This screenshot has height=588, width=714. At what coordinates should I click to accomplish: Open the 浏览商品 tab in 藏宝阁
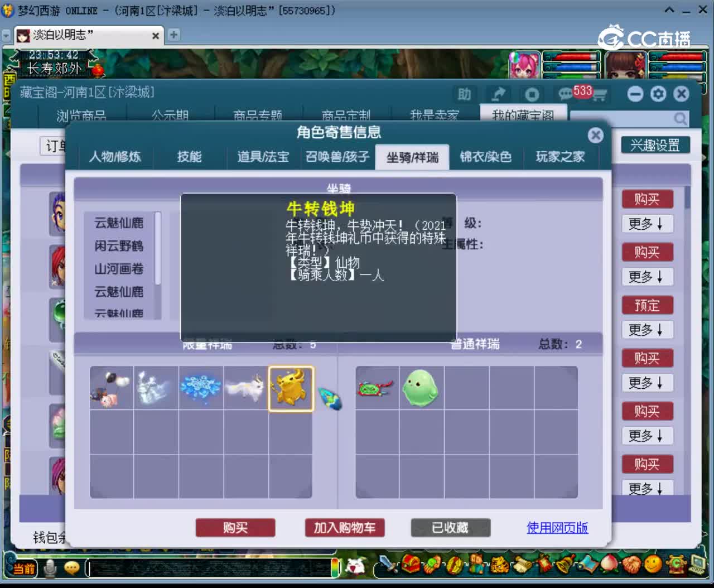click(x=81, y=115)
